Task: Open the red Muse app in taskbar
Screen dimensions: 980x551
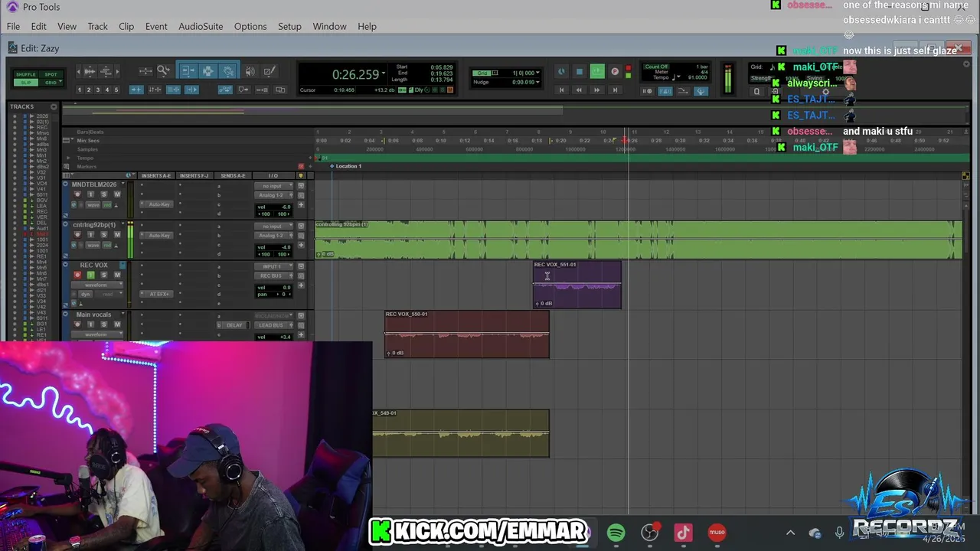Action: click(717, 533)
